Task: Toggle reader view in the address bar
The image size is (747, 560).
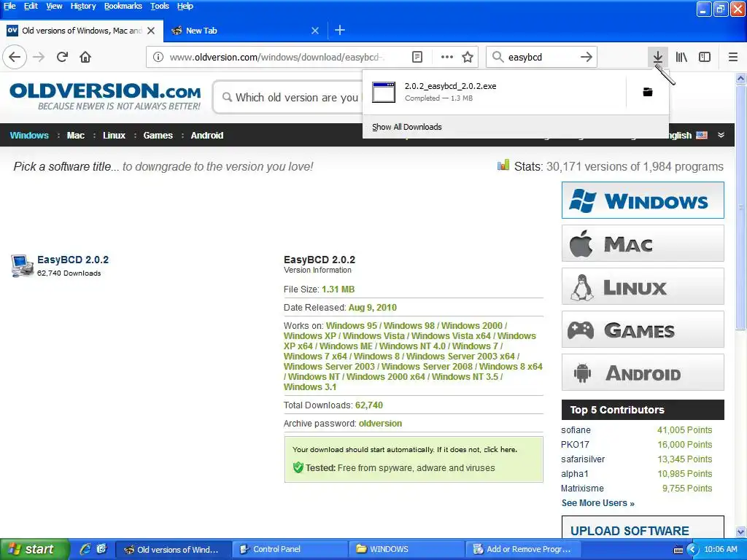Action: tap(417, 57)
